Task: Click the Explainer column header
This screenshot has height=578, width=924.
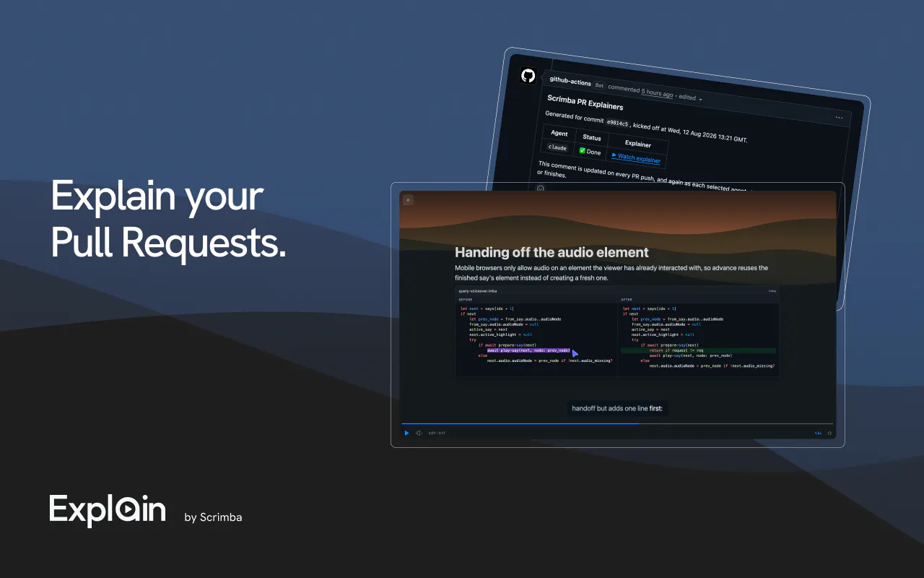Action: click(638, 144)
